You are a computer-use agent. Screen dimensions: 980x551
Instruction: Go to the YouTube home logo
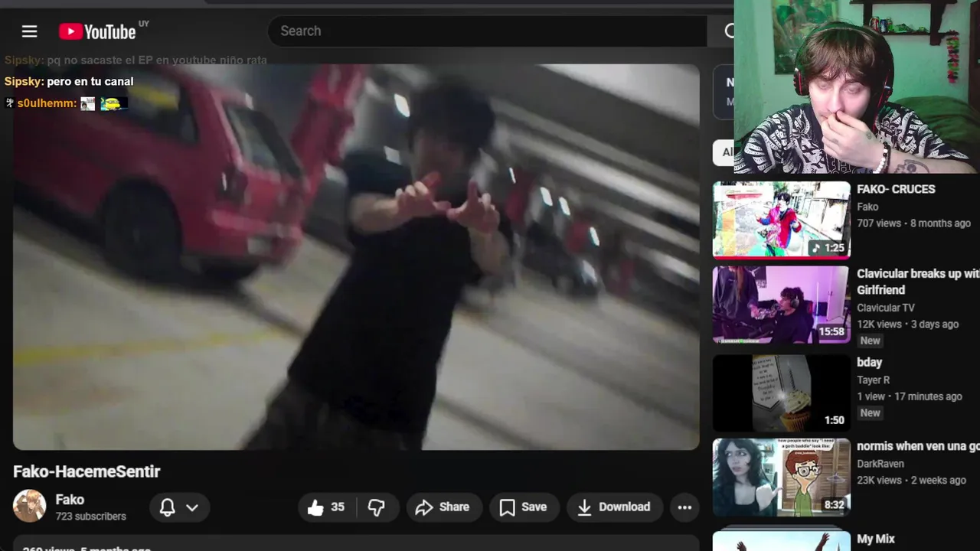[97, 31]
